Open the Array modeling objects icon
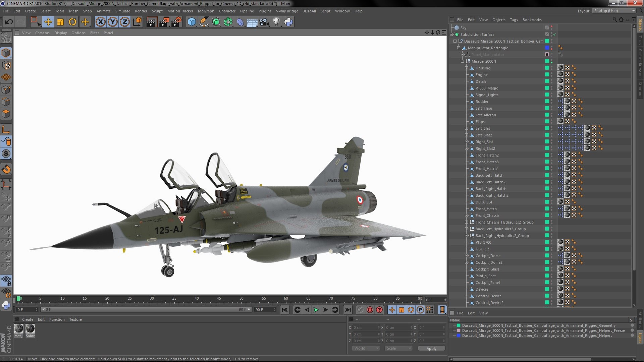Screen dimensions: 644x362 pyautogui.click(x=228, y=22)
